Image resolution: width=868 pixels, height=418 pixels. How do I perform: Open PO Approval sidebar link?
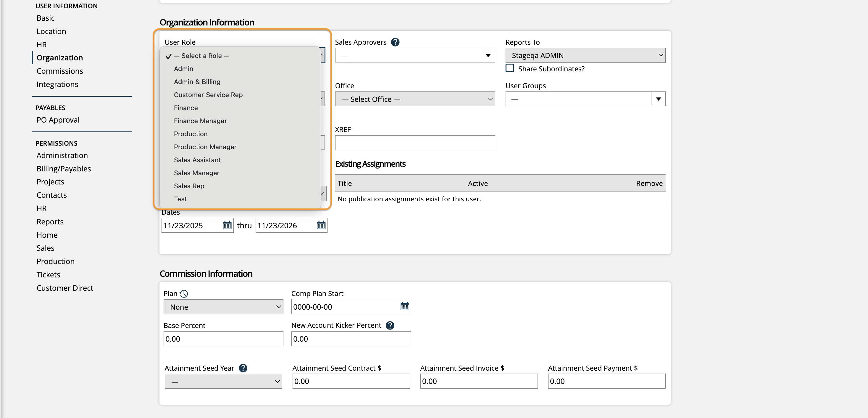point(58,120)
